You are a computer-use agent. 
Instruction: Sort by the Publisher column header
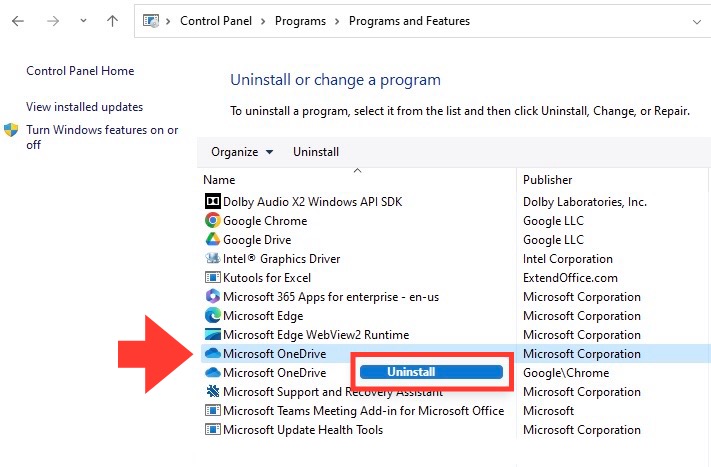548,180
